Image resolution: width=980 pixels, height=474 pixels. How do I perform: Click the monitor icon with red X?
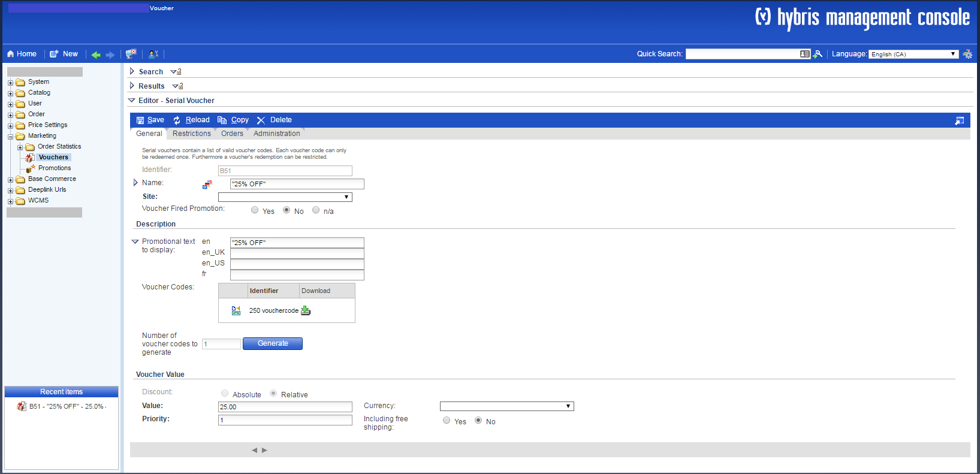[131, 54]
